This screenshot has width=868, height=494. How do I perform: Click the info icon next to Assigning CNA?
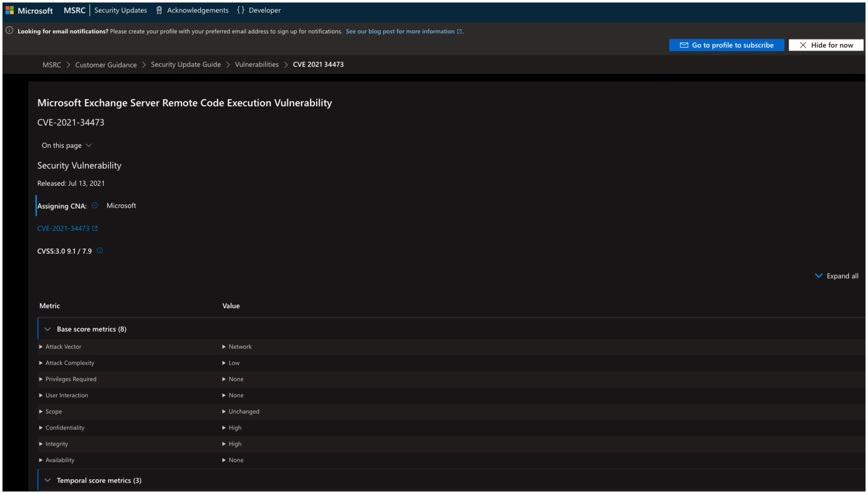[x=95, y=205]
